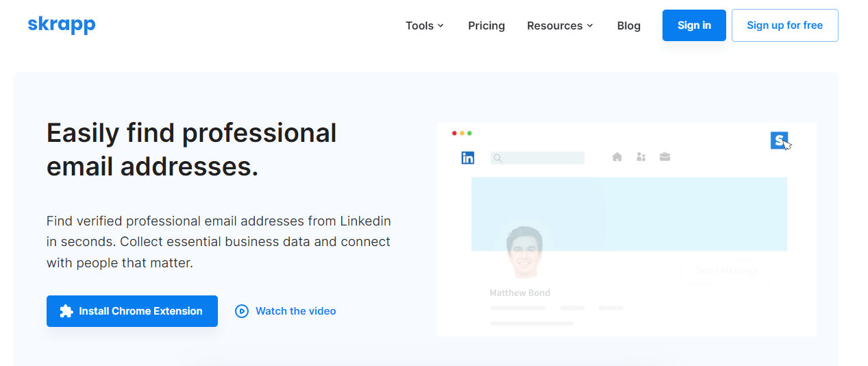Click Install Chrome Extension button

pyautogui.click(x=132, y=311)
